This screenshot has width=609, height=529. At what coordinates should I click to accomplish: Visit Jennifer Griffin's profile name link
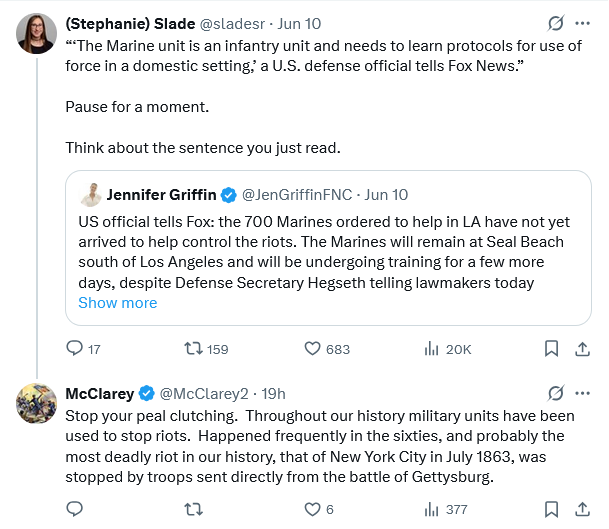point(160,194)
